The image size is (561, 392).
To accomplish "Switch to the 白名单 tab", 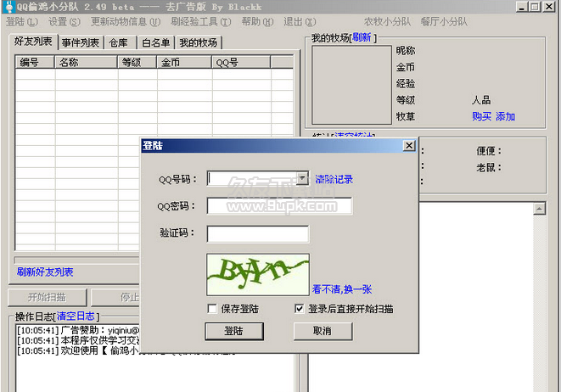I will tap(156, 43).
